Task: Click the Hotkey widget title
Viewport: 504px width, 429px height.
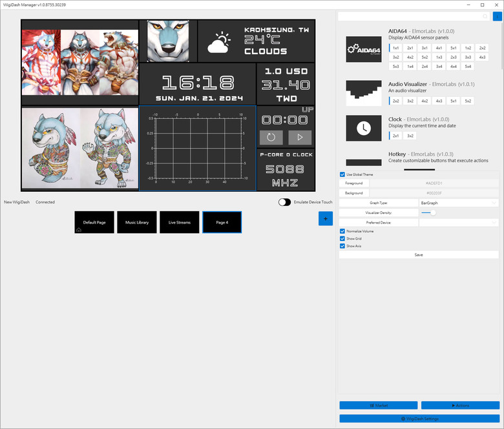Action: (397, 154)
